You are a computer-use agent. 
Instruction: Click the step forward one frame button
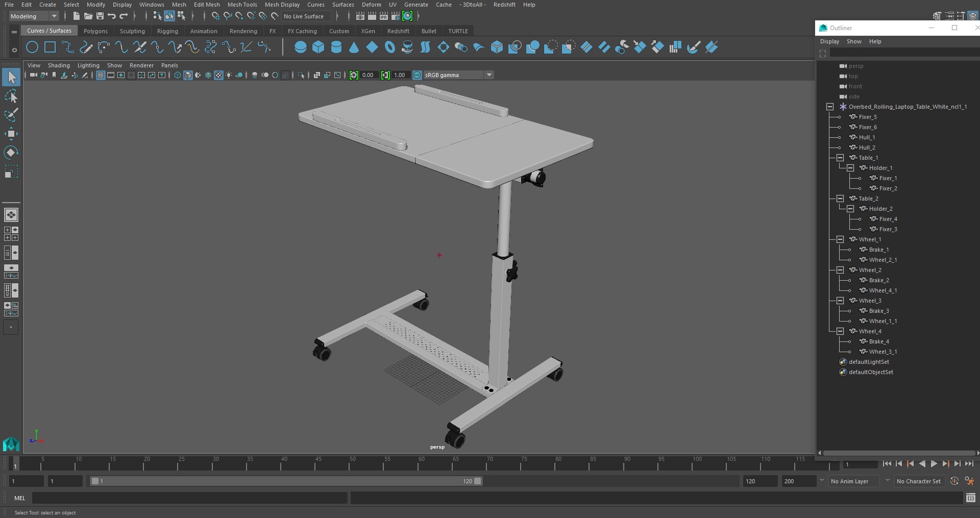coord(957,464)
